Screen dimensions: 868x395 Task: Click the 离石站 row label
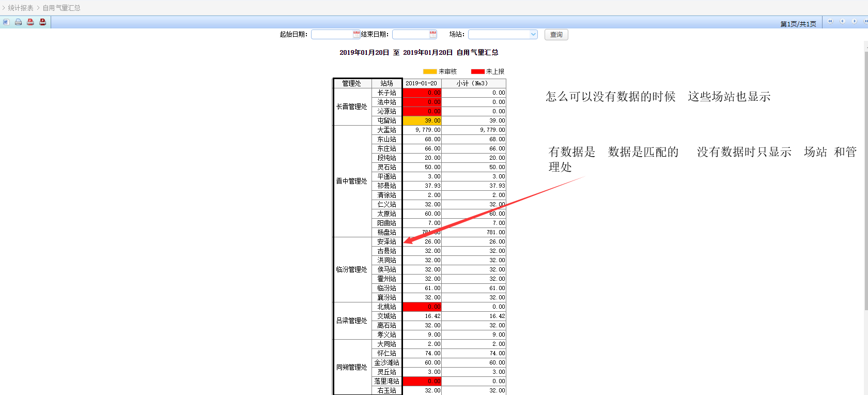point(387,325)
